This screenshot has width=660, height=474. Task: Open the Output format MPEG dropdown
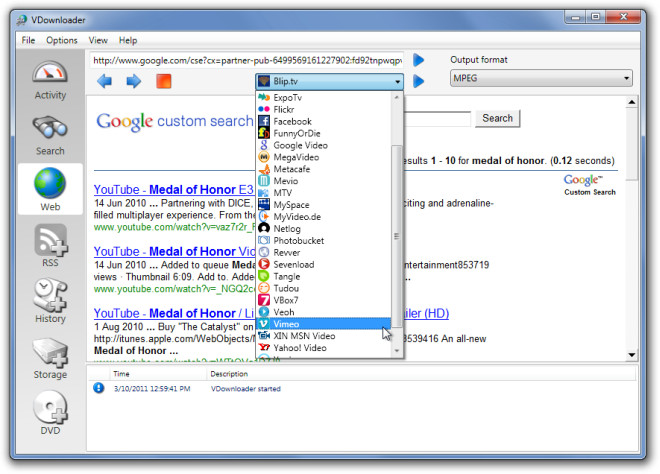(x=541, y=78)
